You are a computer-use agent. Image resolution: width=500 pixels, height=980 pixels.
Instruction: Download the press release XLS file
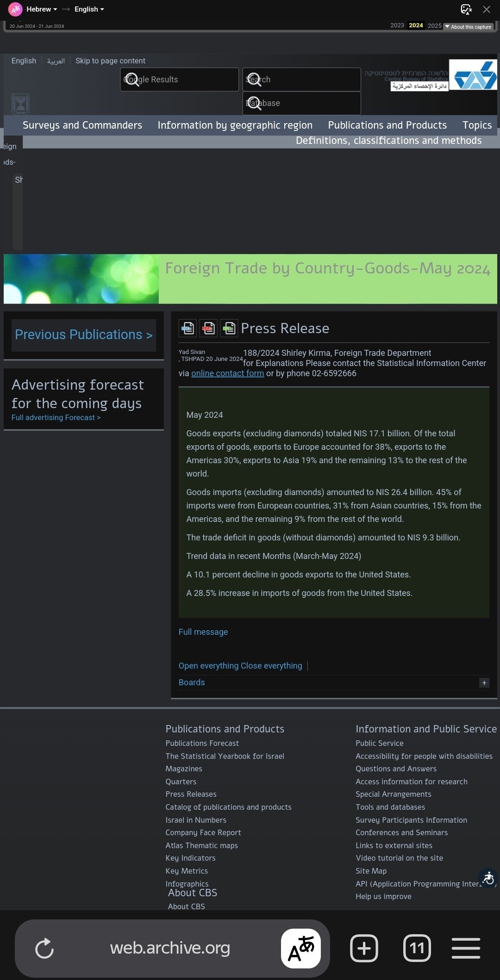pyautogui.click(x=229, y=329)
